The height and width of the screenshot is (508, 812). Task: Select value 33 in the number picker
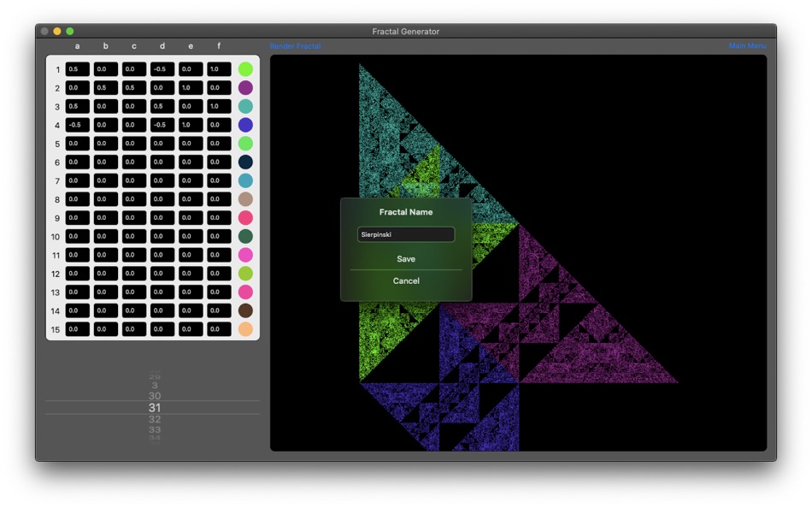155,429
